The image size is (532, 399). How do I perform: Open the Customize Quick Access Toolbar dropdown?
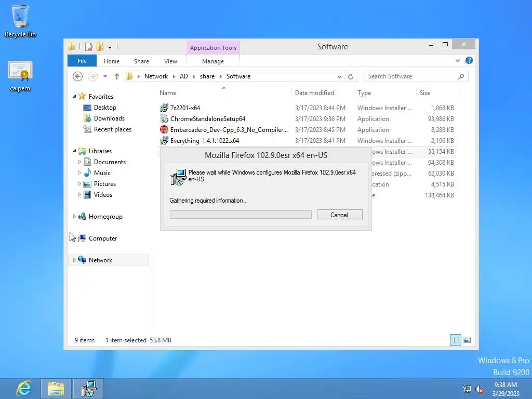click(110, 47)
